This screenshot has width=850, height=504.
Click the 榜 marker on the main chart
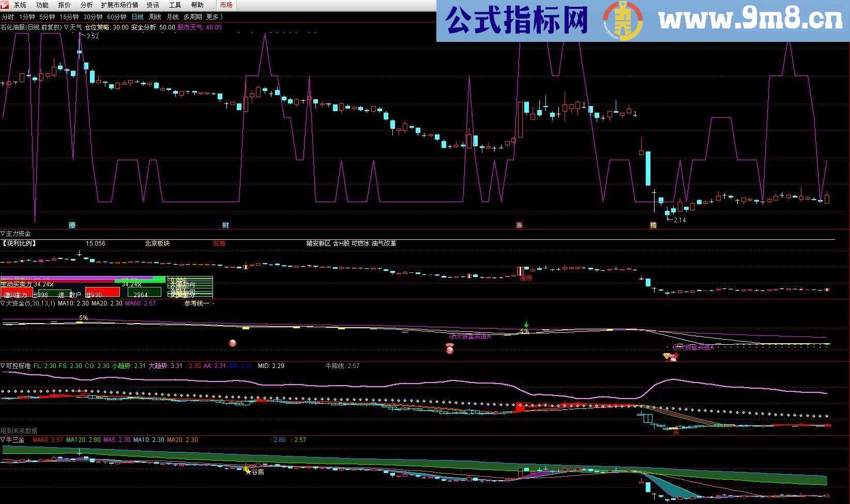[x=653, y=225]
